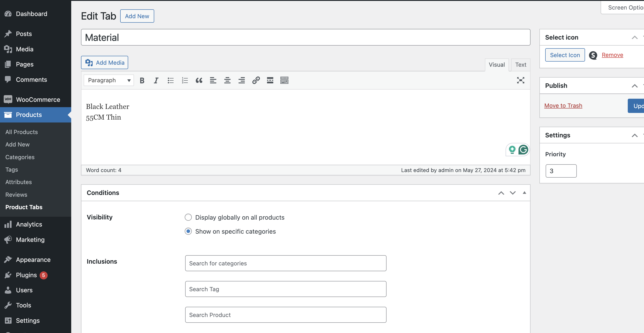Toggle the editor toolbar (kitchen sink)
This screenshot has width=644, height=333.
[284, 80]
